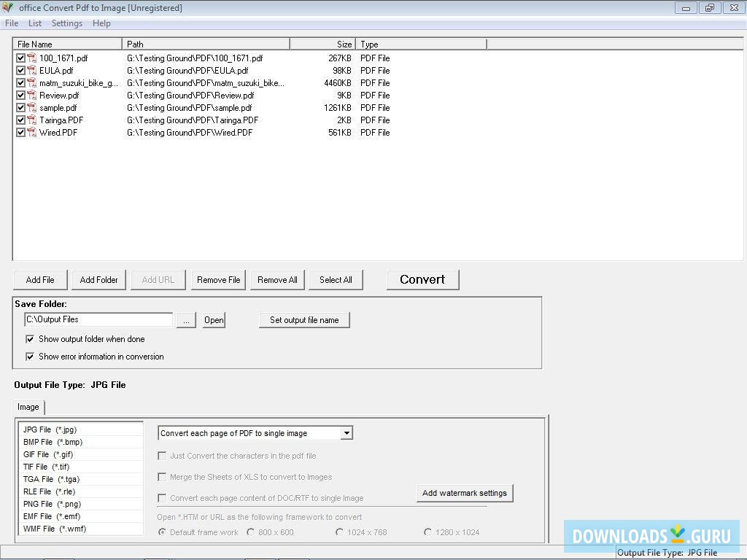The height and width of the screenshot is (560, 747).
Task: Click the PDF icon next to 100_1671.pdf
Action: pos(31,58)
